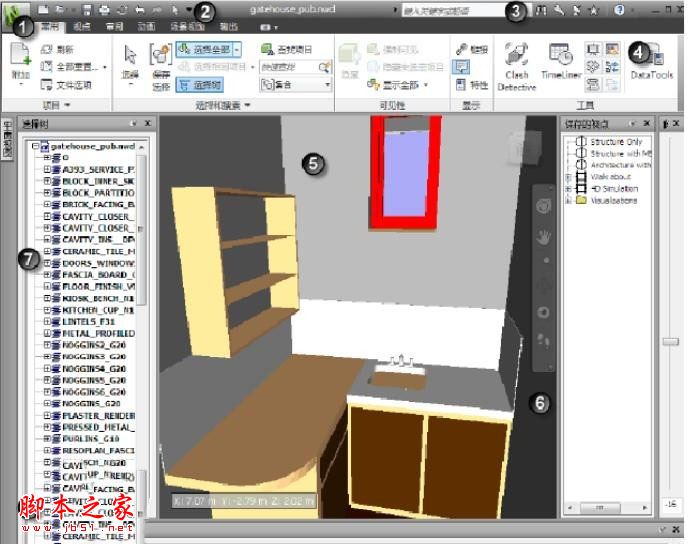Screen dimensions: 695x544
Task: Open the collapsed side tab at left edge
Action: 7,140
